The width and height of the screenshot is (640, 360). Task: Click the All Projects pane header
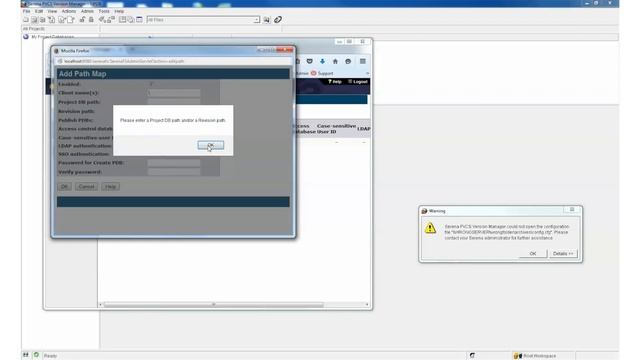pyautogui.click(x=60, y=29)
